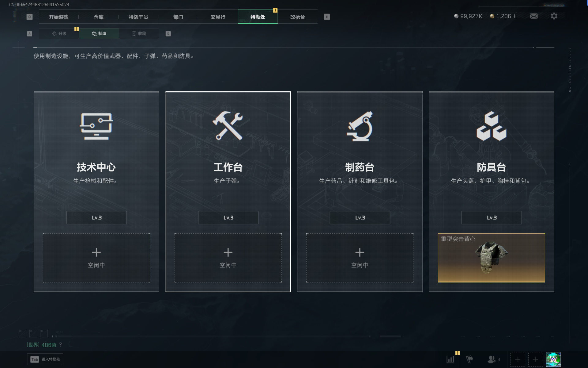Screen dimensions: 588x368
Task: Click the 防具台 cubes icon
Action: pos(492,126)
